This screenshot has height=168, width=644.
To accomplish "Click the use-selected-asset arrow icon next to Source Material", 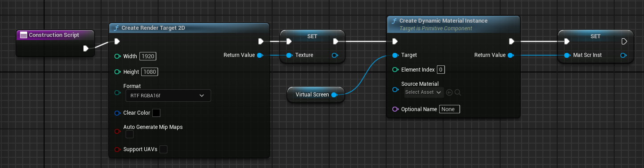I will 449,92.
